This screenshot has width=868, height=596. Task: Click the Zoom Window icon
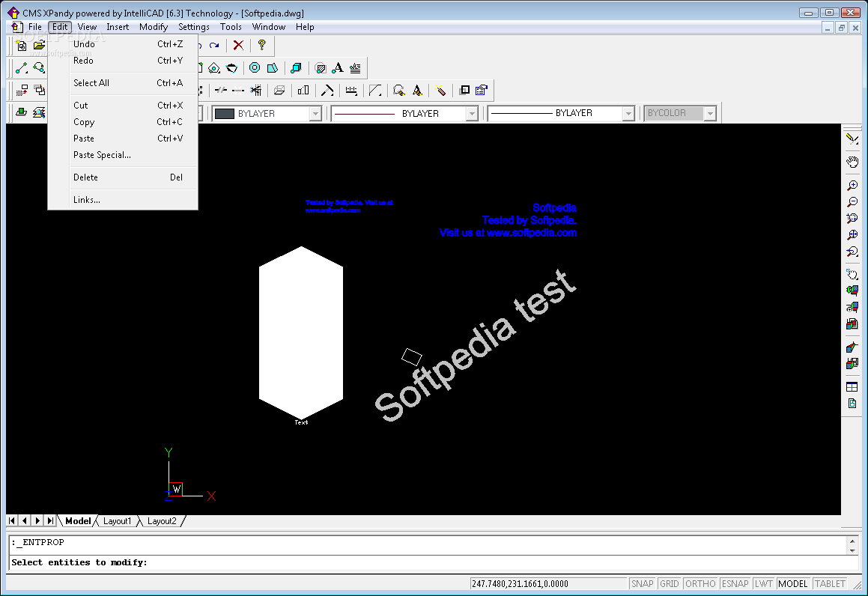(852, 219)
